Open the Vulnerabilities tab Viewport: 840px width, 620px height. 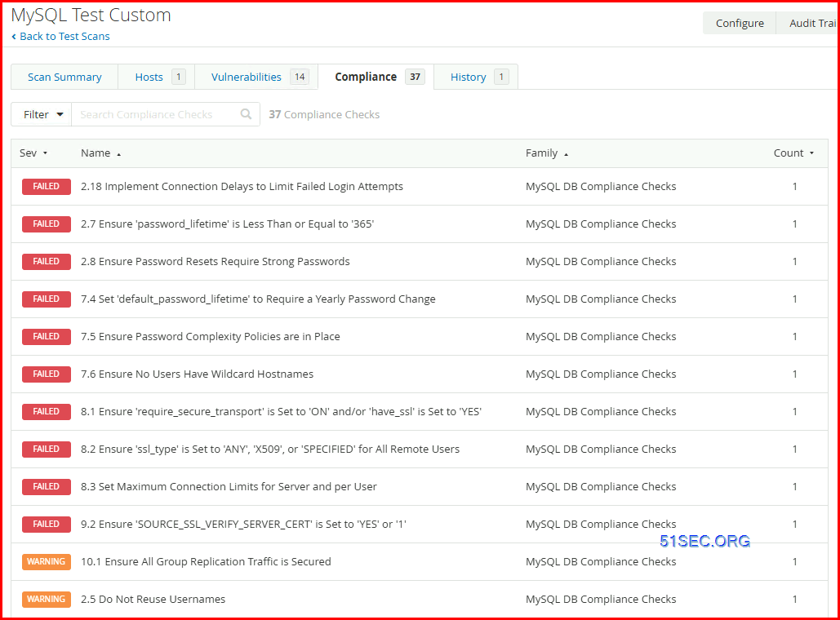click(x=256, y=77)
